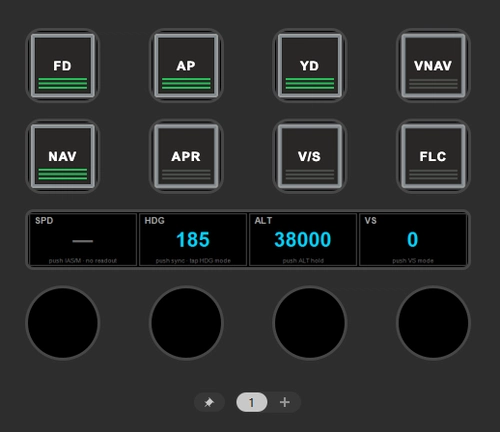Add a new page with the plus icon

click(x=285, y=402)
